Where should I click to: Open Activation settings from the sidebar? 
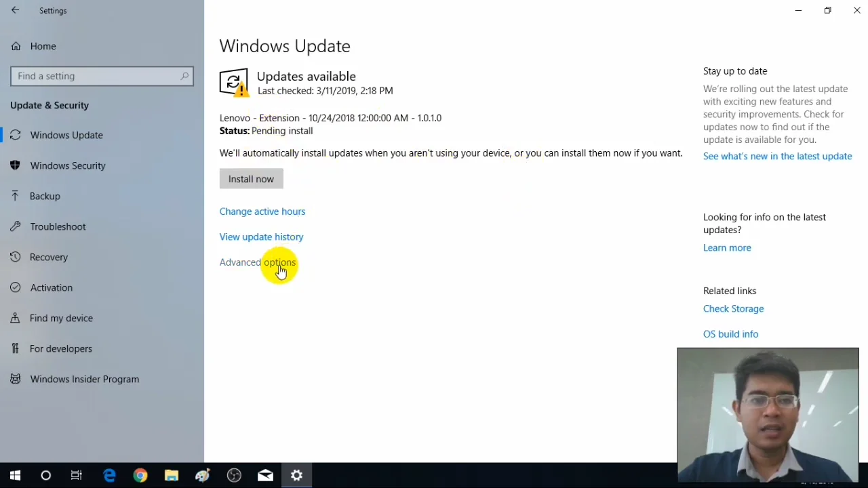(x=51, y=287)
